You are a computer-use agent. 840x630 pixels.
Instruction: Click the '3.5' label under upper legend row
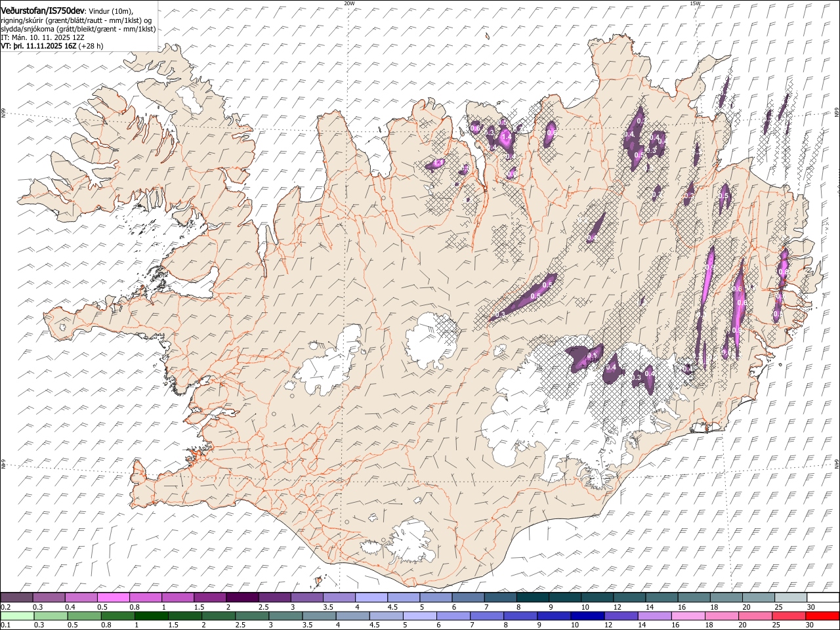[x=328, y=607]
